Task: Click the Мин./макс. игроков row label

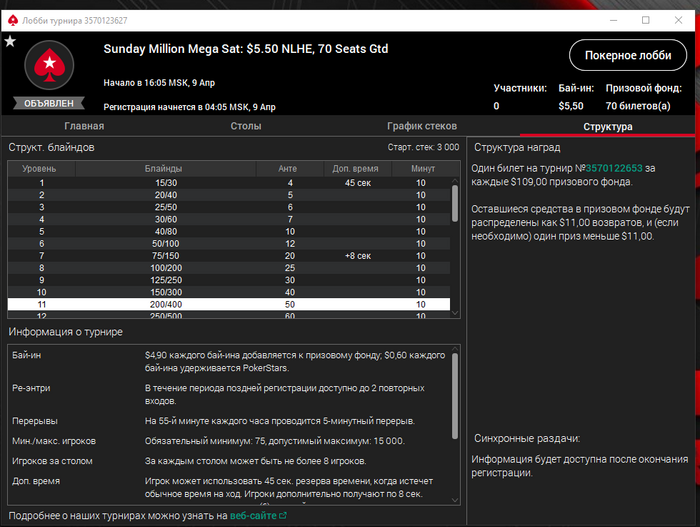Action: tap(54, 441)
